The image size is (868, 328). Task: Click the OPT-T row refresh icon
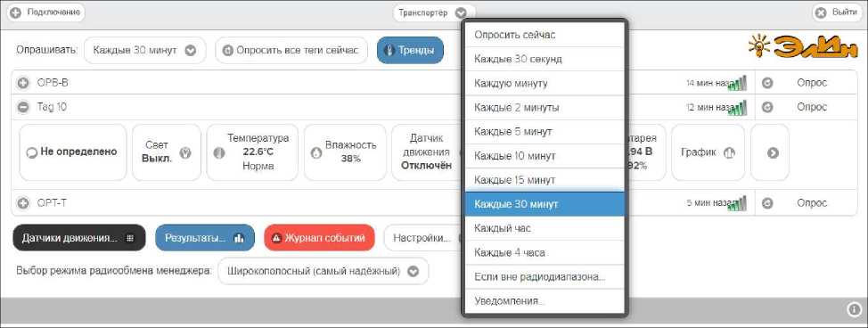[767, 203]
